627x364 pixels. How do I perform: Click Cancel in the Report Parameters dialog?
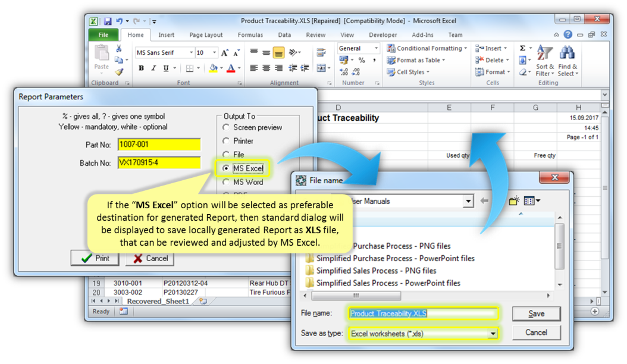pos(150,258)
